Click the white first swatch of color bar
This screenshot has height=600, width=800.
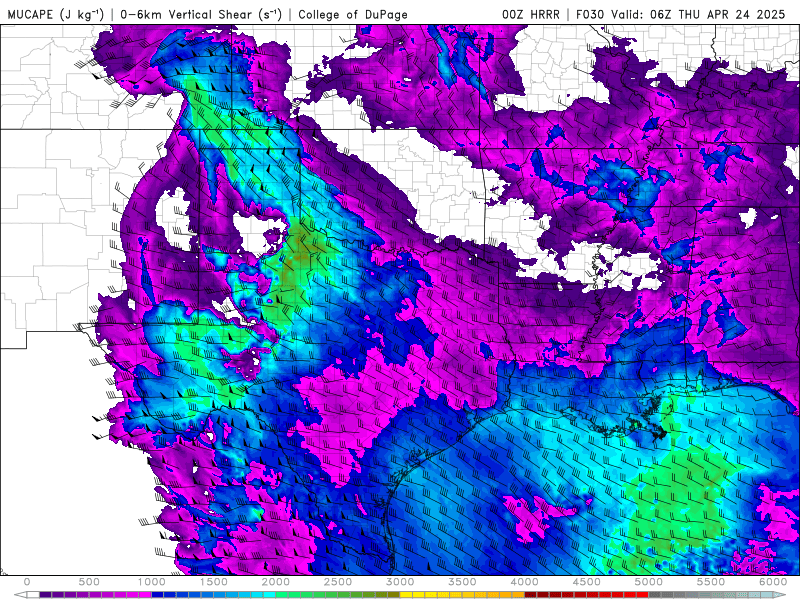pos(33,595)
